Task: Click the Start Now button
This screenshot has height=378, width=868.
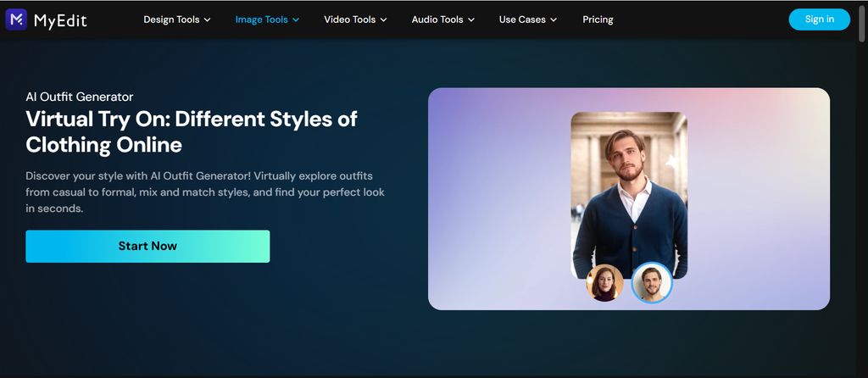Action: (147, 246)
